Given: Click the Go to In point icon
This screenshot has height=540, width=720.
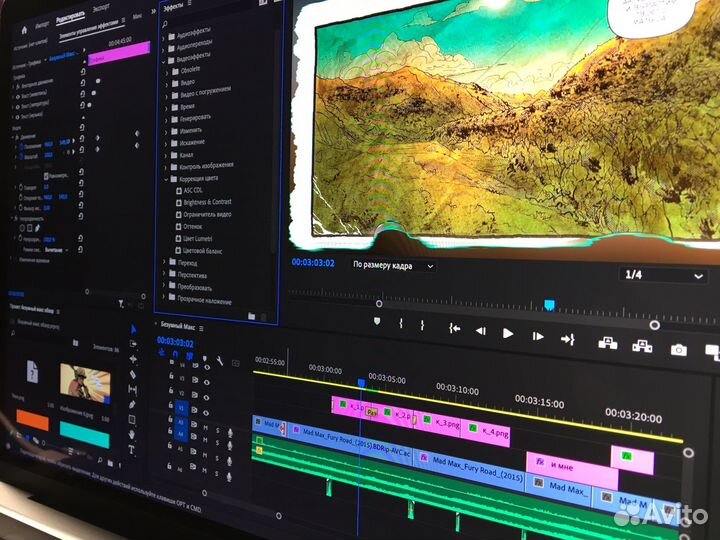Looking at the screenshot, I should [x=454, y=328].
